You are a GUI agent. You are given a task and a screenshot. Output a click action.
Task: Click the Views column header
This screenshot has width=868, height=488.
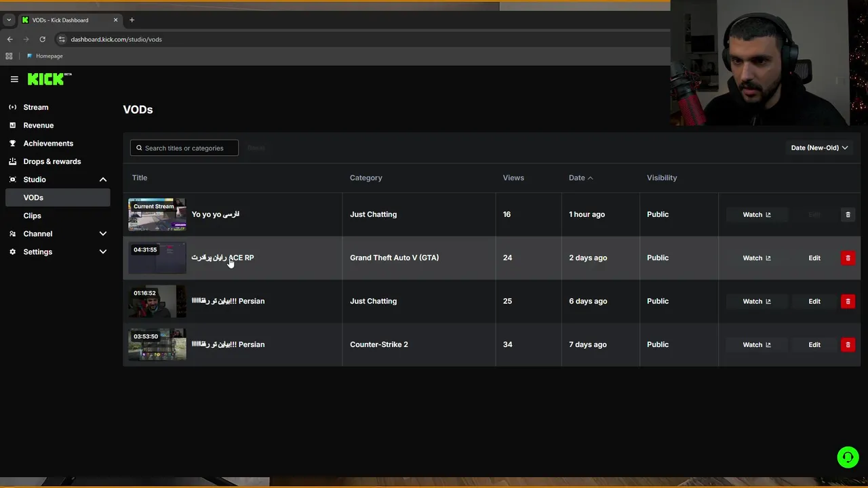(513, 178)
